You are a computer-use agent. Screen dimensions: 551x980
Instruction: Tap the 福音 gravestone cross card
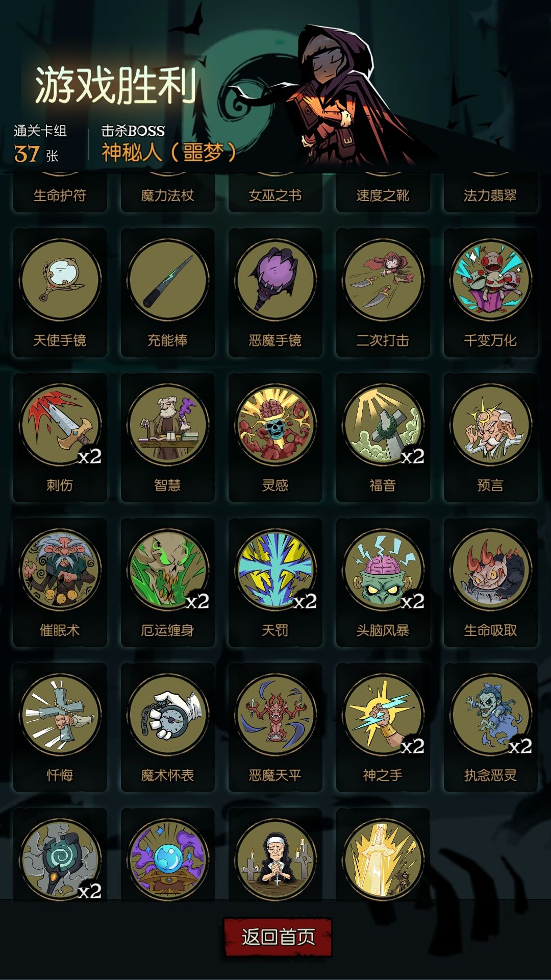click(383, 437)
